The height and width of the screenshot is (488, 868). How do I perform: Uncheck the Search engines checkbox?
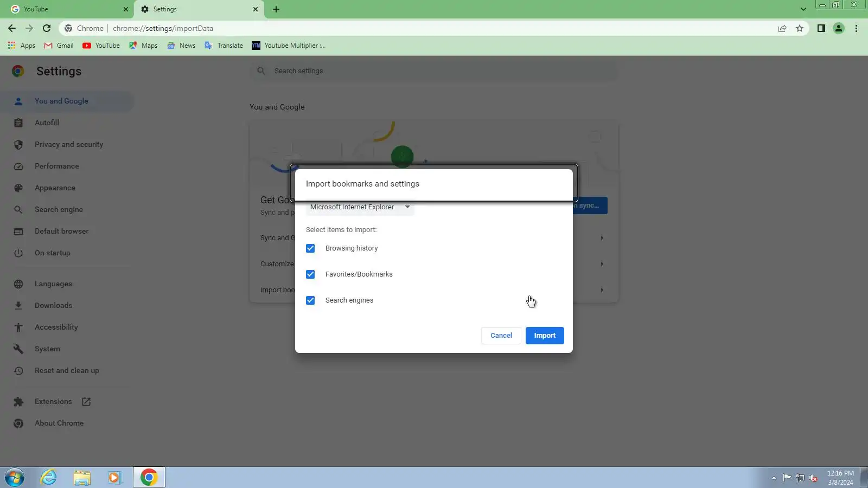[x=310, y=300]
